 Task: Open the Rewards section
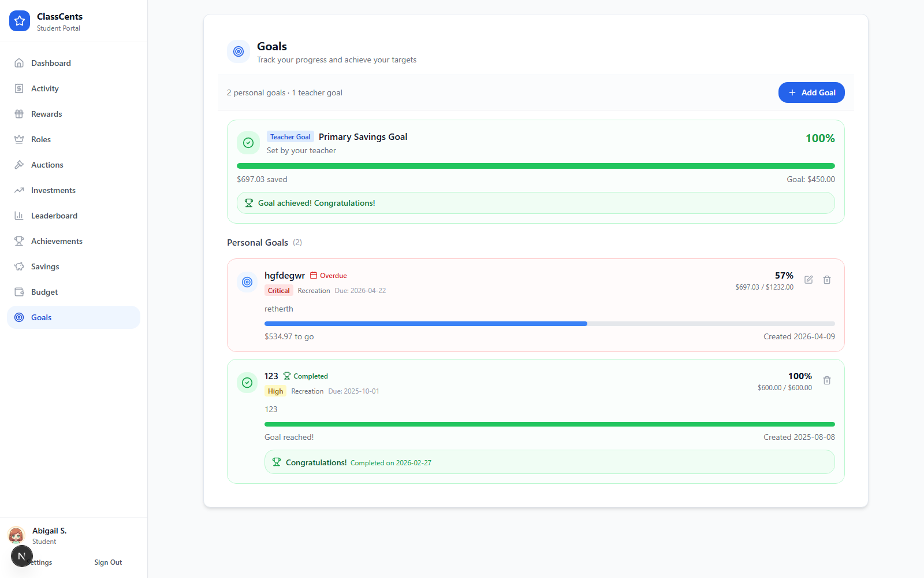coord(73,114)
